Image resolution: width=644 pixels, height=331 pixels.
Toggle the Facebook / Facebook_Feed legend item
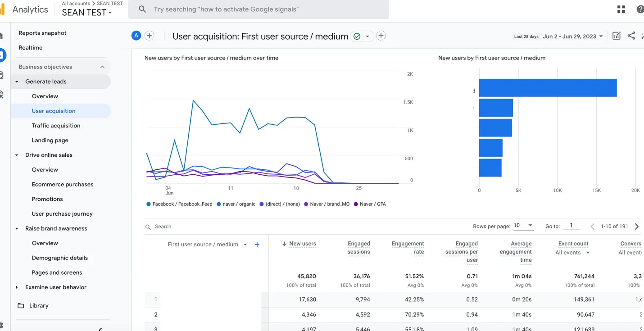(x=179, y=204)
